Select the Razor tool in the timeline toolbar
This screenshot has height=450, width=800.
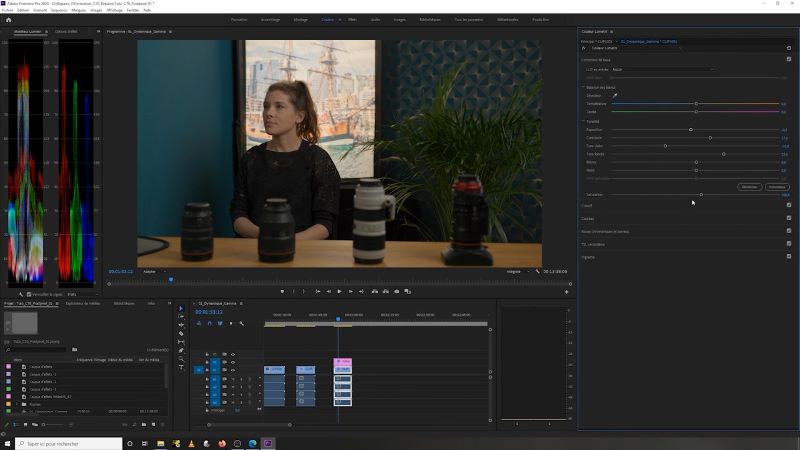click(181, 333)
